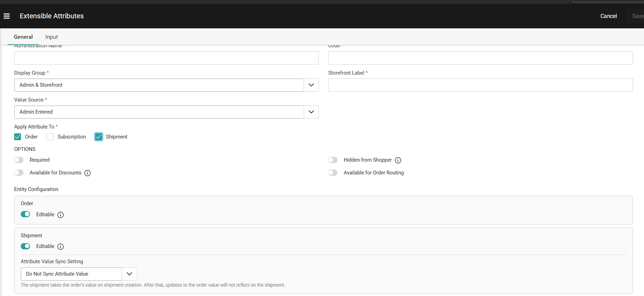Expand Value Source chevron arrow
The height and width of the screenshot is (296, 644).
tap(311, 112)
